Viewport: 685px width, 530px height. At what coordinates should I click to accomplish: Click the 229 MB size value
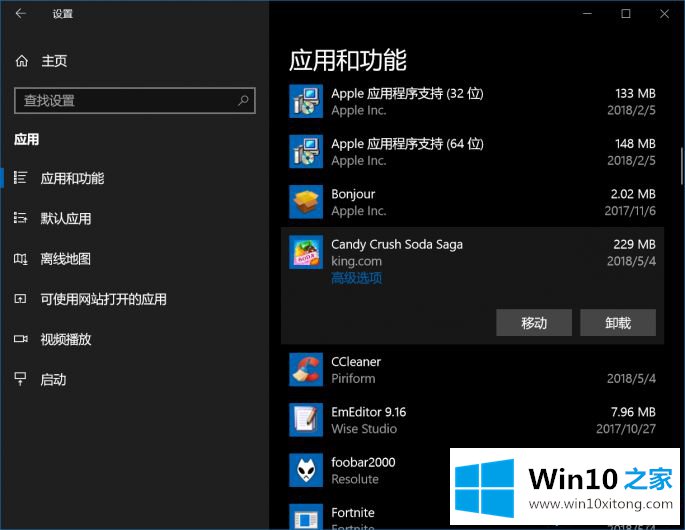(634, 244)
